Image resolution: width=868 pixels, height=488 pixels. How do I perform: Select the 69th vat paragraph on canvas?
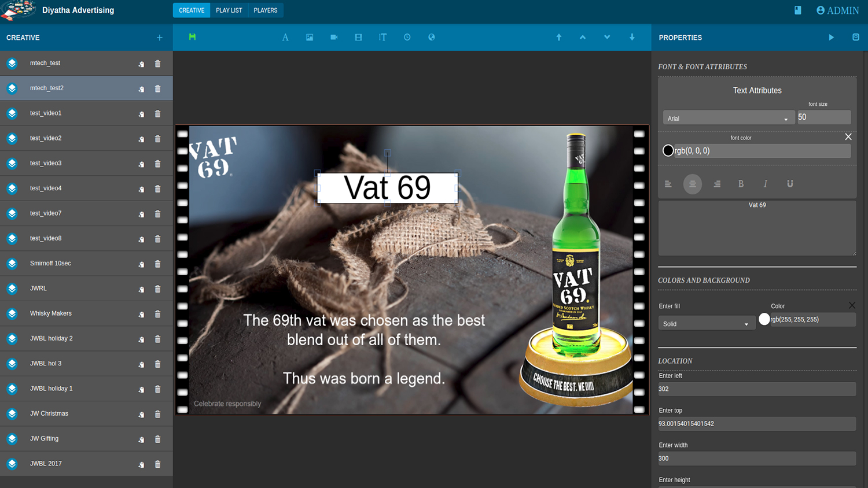click(x=364, y=330)
